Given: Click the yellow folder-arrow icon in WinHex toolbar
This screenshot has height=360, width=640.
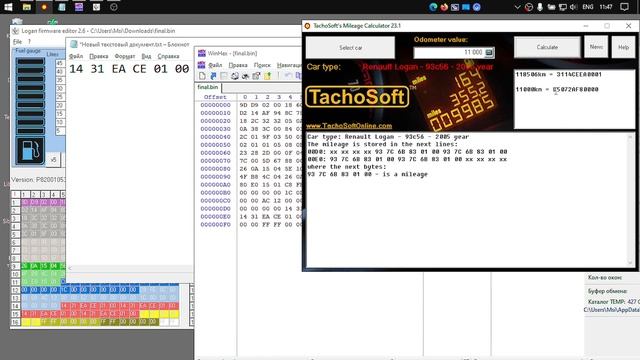Looking at the screenshot, I should 267,76.
